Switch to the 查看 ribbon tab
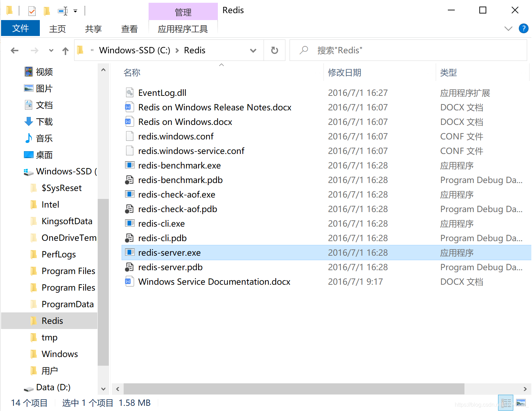 click(x=130, y=29)
